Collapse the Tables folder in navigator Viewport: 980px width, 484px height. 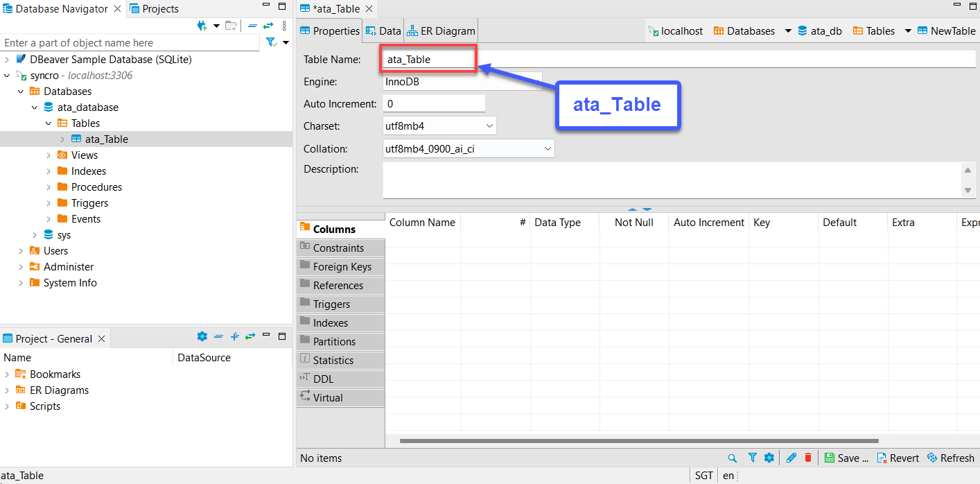pos(49,123)
